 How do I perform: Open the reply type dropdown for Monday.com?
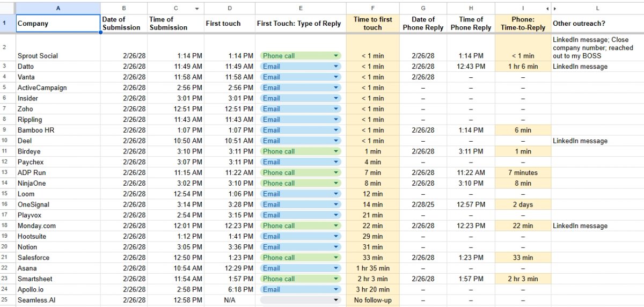point(336,226)
